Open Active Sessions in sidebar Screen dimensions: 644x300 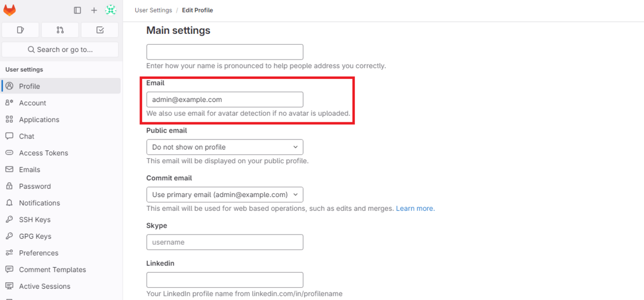click(x=45, y=286)
